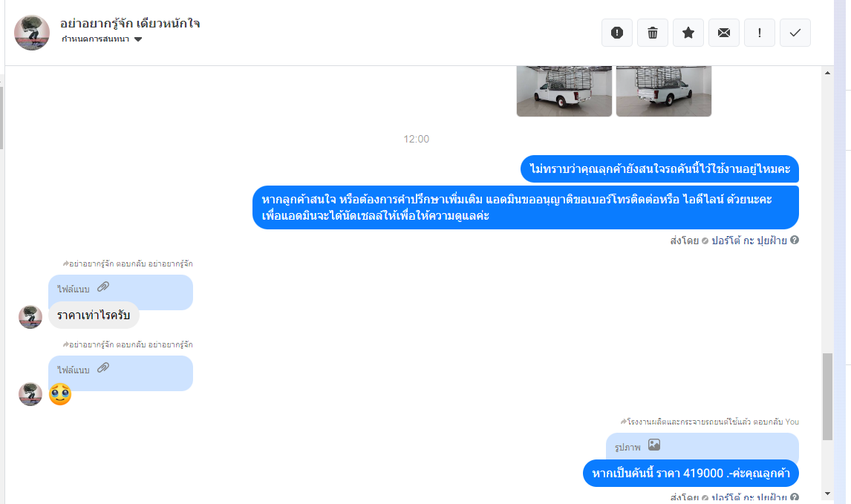Screen dimensions: 851x504
Task: Open the second ไฟล์แนบ attachment paperclip
Action: pyautogui.click(x=103, y=368)
